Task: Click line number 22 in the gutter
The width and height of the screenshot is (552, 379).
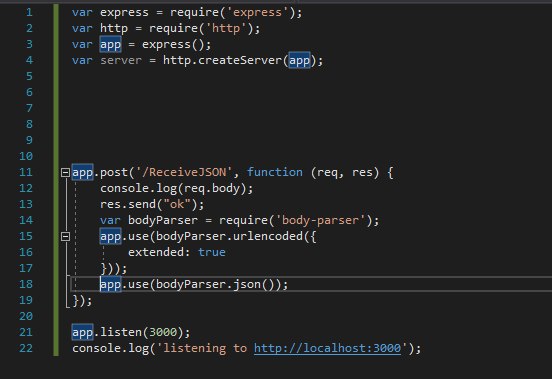Action: click(26, 348)
